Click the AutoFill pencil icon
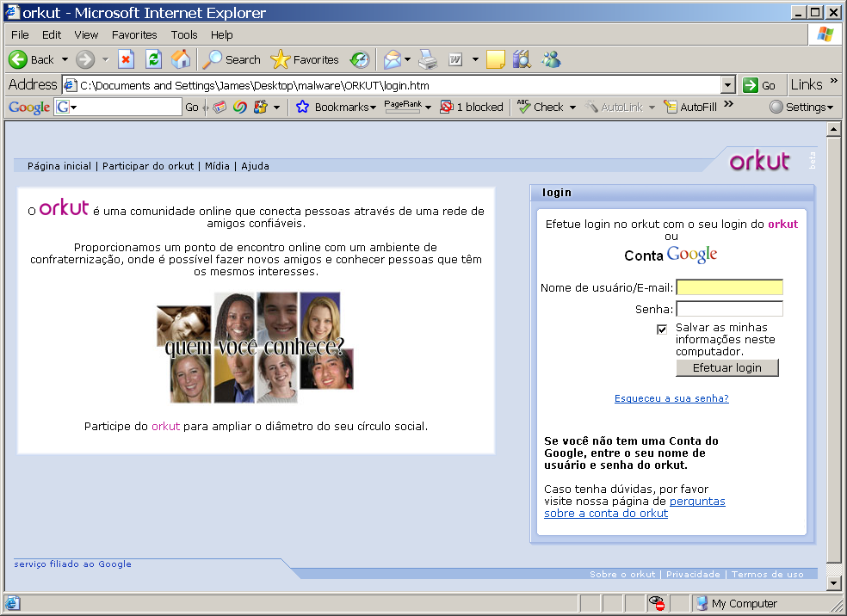This screenshot has height=616, width=847. coord(671,107)
